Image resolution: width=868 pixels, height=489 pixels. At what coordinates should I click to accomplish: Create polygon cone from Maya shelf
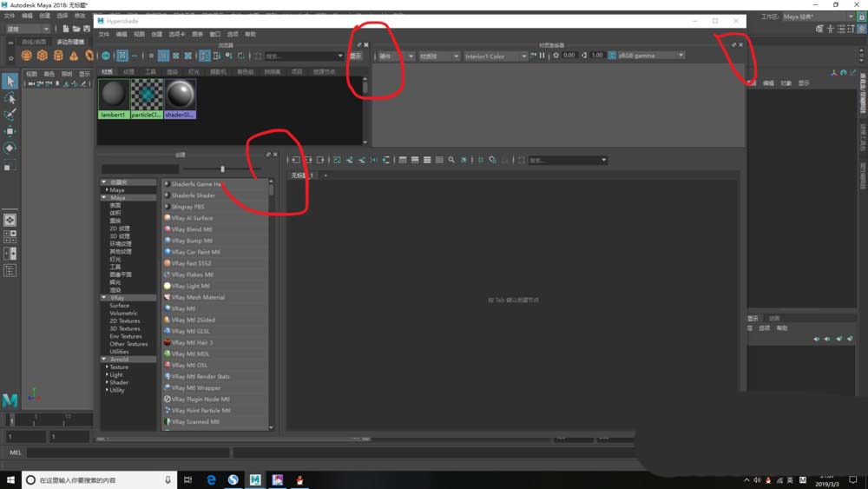click(74, 56)
